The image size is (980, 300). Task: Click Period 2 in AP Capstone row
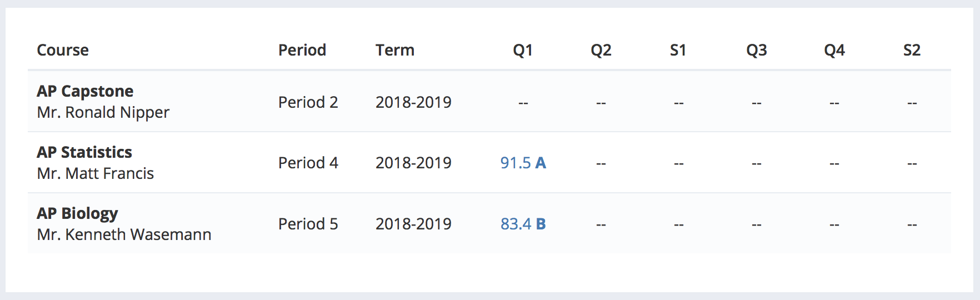pyautogui.click(x=308, y=102)
